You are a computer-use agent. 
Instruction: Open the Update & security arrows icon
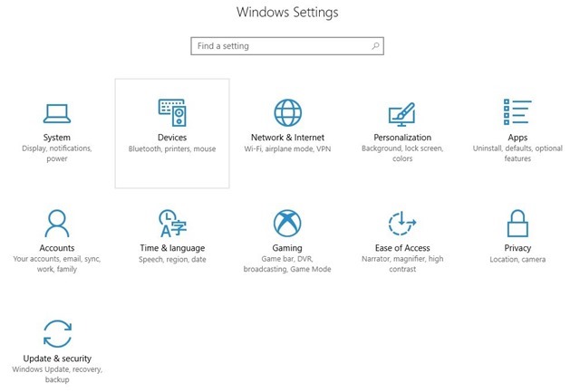point(57,333)
